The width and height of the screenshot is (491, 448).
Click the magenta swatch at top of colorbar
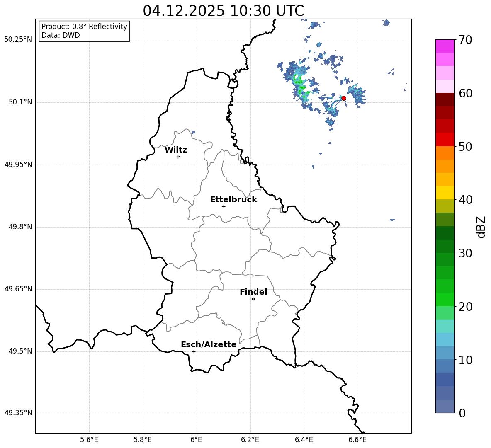[x=445, y=46]
